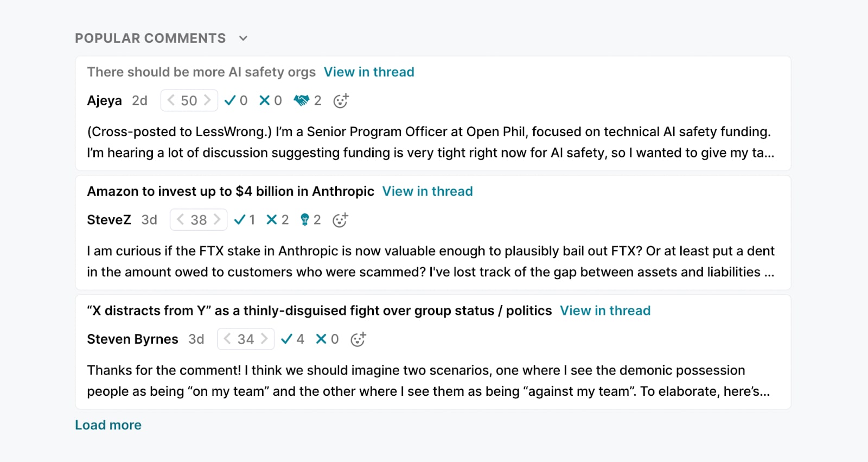Upvote SteveZ's comment with right arrow

[x=217, y=220]
